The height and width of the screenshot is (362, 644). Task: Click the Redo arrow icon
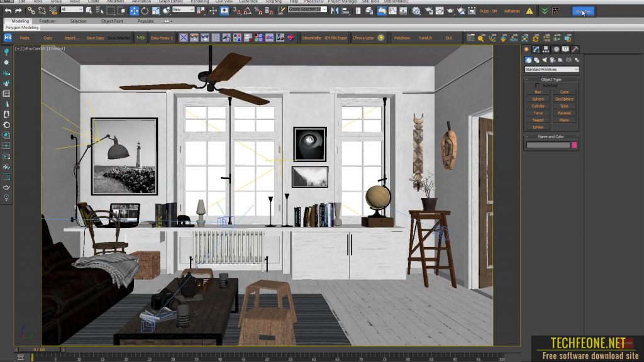(x=18, y=11)
